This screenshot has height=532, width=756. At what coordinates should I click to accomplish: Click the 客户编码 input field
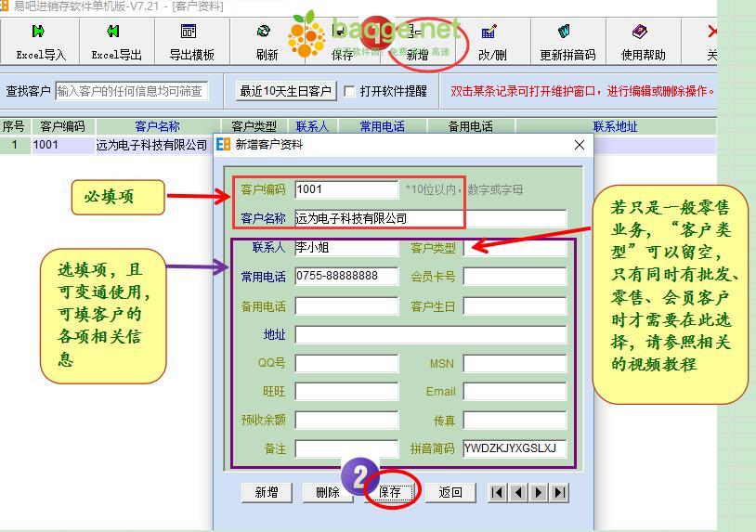click(346, 189)
